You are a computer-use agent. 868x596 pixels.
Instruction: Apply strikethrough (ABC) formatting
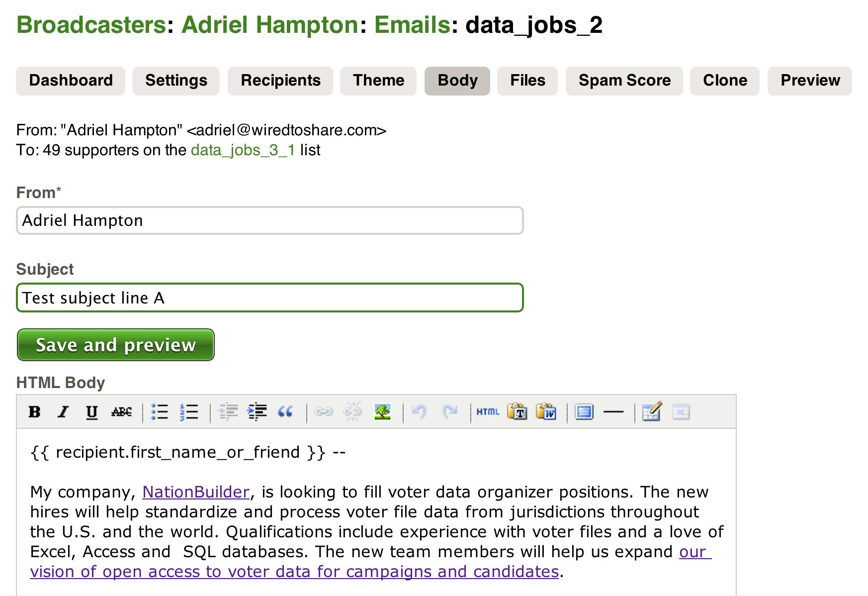tap(121, 412)
